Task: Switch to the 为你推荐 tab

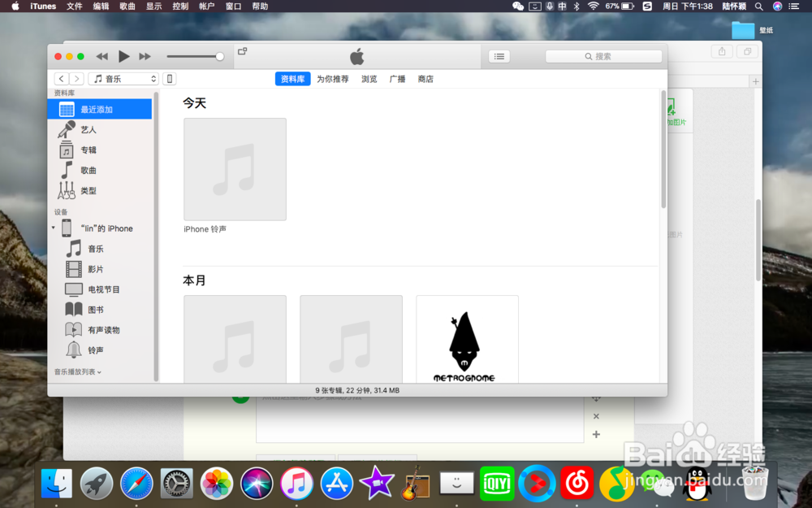Action: click(x=332, y=79)
